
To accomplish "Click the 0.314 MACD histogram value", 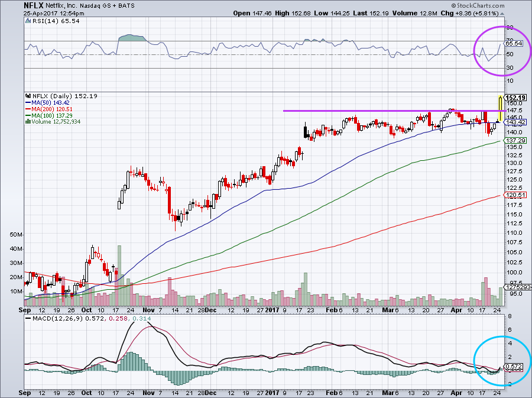I will click(x=141, y=319).
